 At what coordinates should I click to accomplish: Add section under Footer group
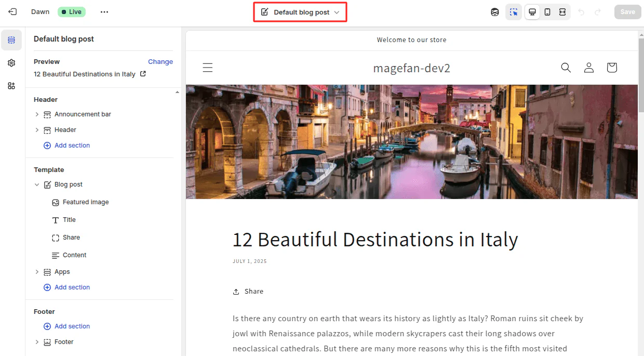pyautogui.click(x=67, y=326)
